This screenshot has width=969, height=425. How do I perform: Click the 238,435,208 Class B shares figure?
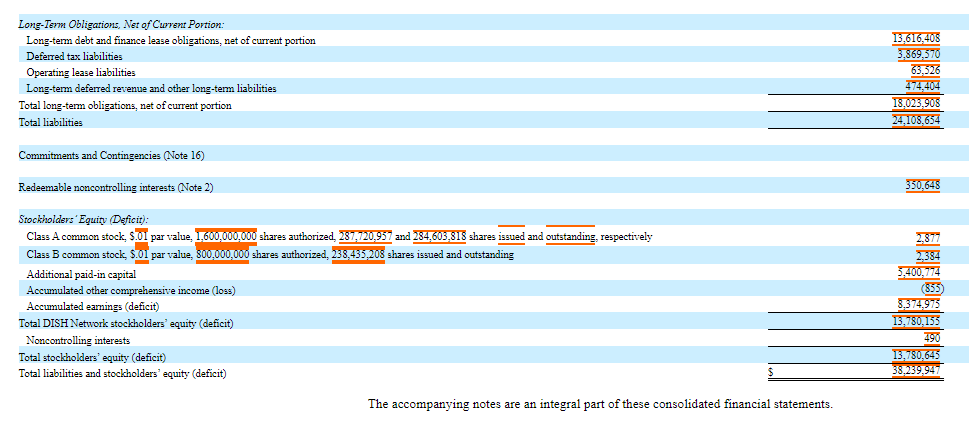click(358, 254)
